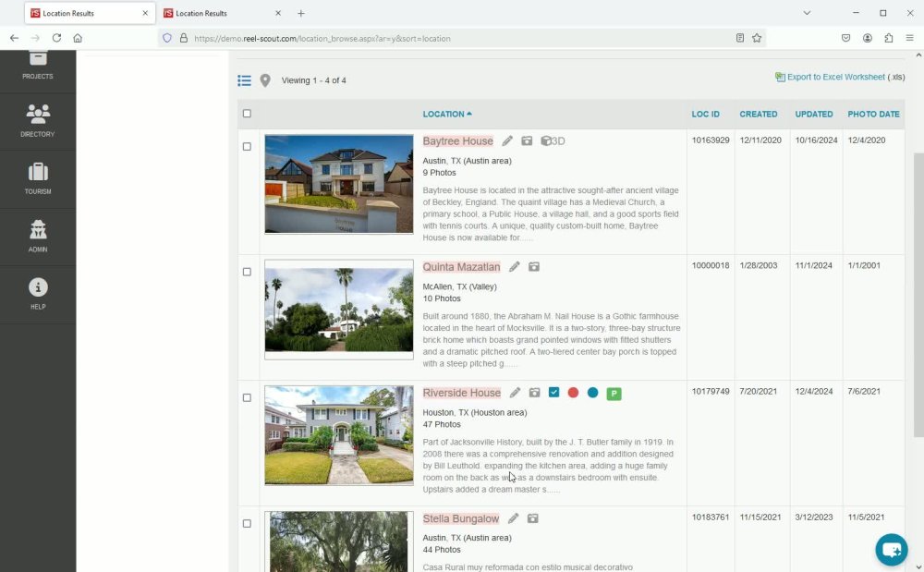Sort by Updated column
This screenshot has width=924, height=572.
point(814,115)
